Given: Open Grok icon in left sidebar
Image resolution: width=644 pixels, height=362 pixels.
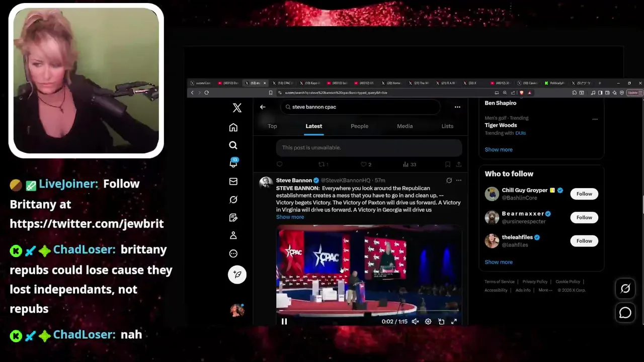Looking at the screenshot, I should (x=233, y=200).
